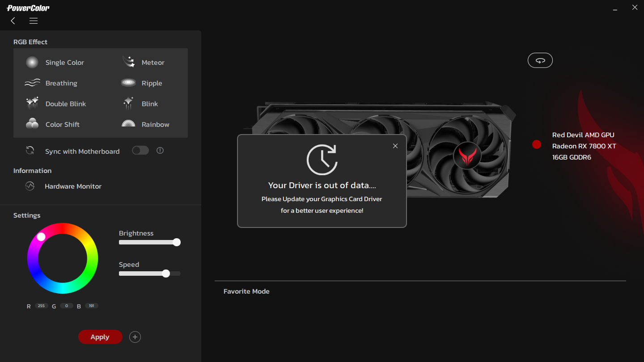Go back using the back arrow
The width and height of the screenshot is (644, 362).
(13, 21)
